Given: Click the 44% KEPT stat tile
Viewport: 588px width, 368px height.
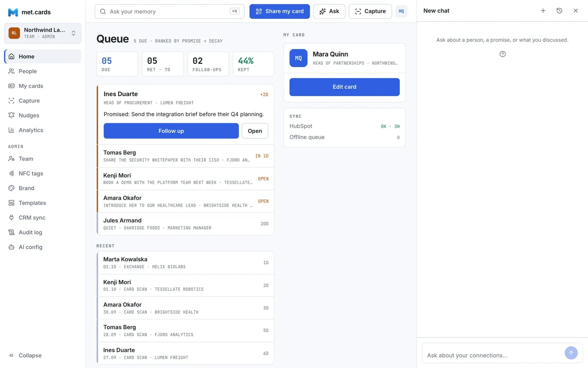Looking at the screenshot, I should (254, 64).
